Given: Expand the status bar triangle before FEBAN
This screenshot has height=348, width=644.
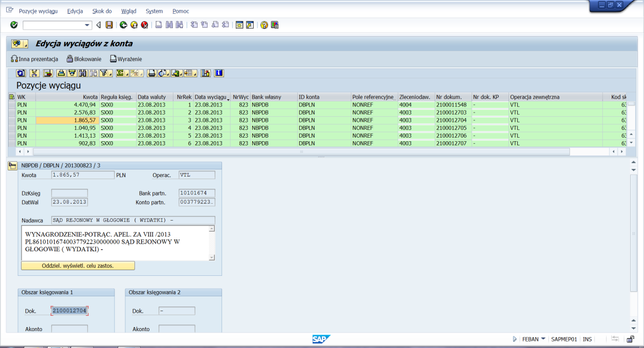Looking at the screenshot, I should point(515,339).
